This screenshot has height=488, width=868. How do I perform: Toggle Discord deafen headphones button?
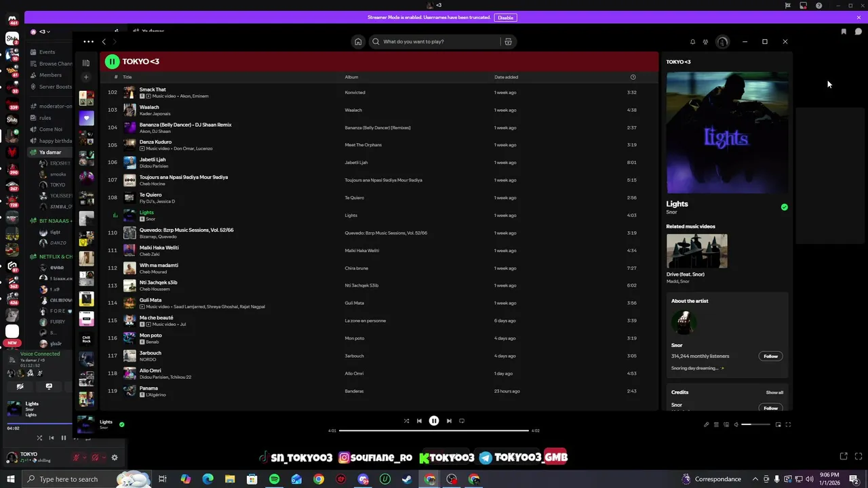tap(95, 458)
